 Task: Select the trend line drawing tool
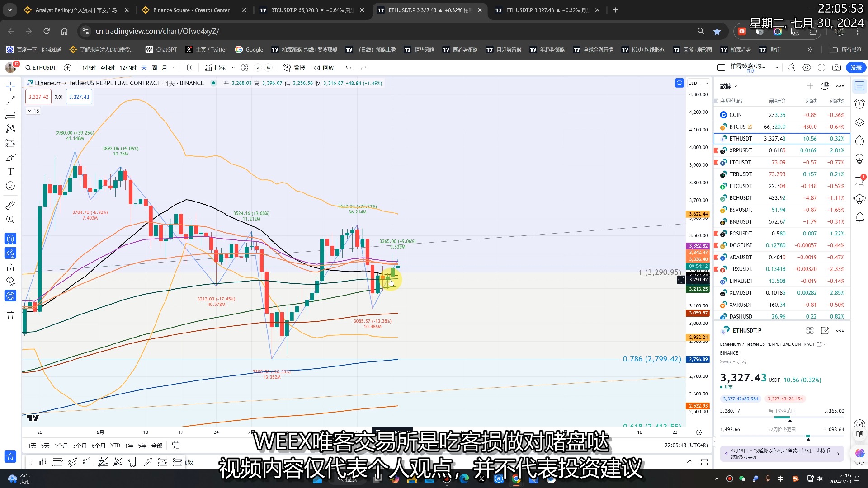pyautogui.click(x=10, y=100)
